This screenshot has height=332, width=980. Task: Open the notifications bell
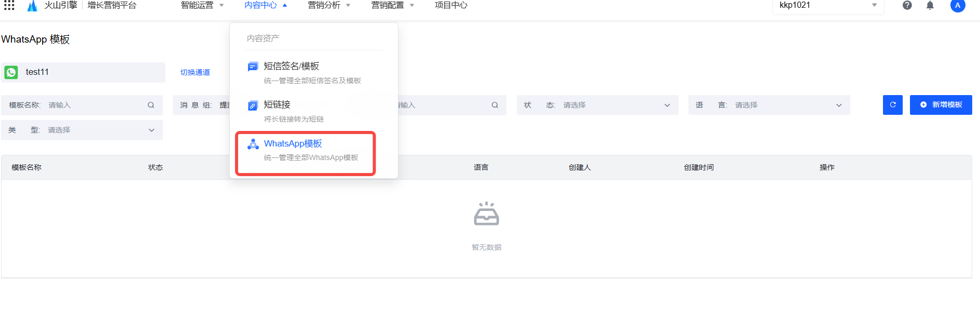(930, 5)
